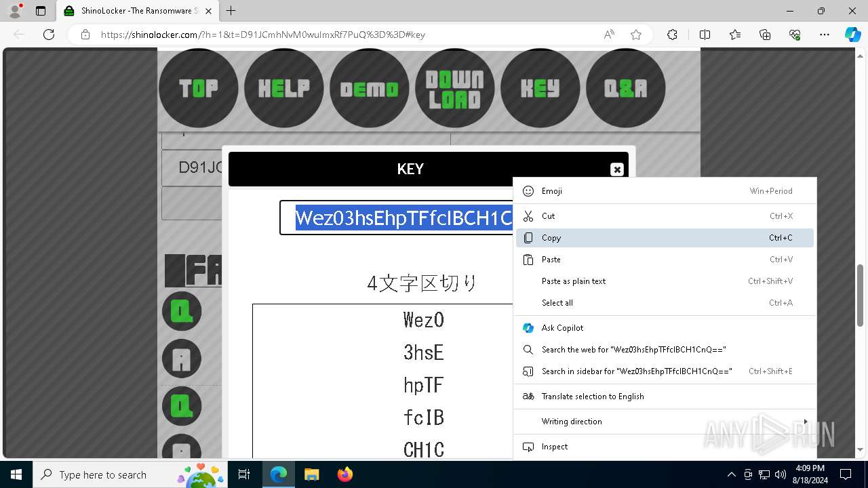The height and width of the screenshot is (488, 868).
Task: Click the page vertical scrollbar thumb
Action: (x=861, y=296)
